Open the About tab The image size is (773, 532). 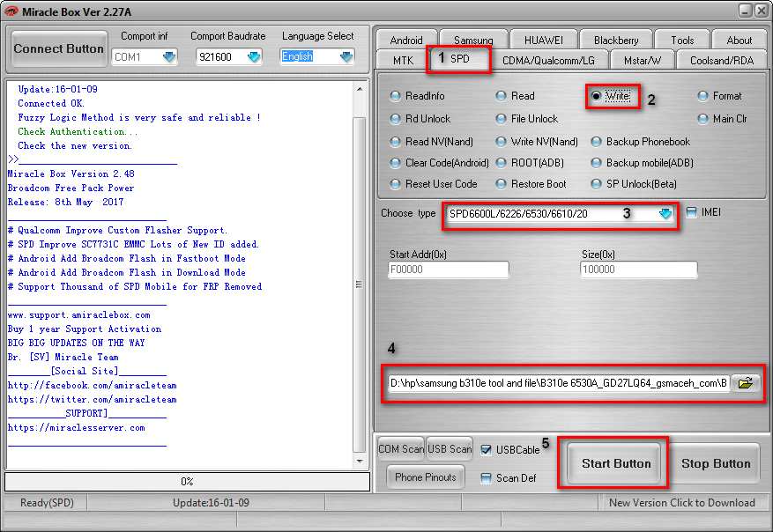point(739,40)
